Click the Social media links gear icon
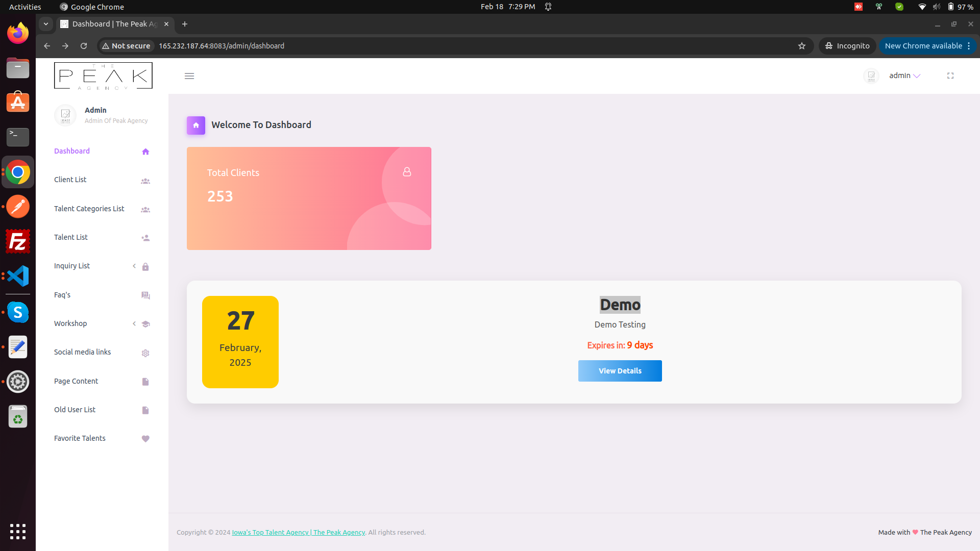 click(x=145, y=353)
